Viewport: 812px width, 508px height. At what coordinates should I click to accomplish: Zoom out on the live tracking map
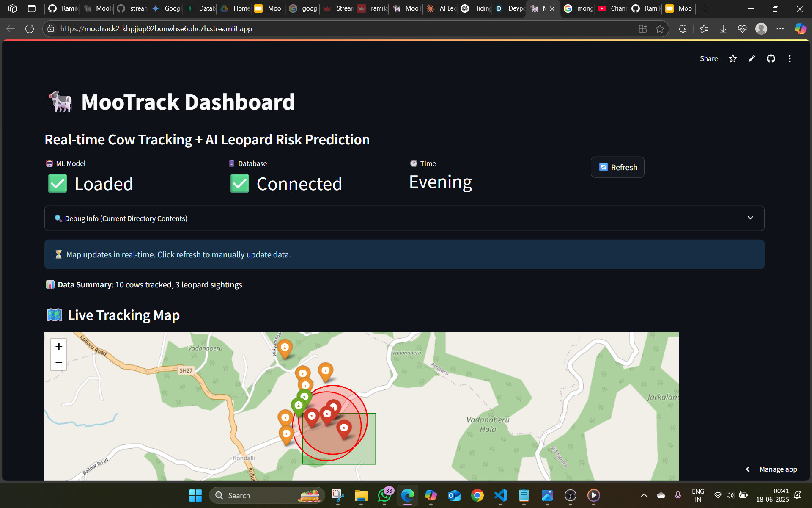[x=59, y=362]
